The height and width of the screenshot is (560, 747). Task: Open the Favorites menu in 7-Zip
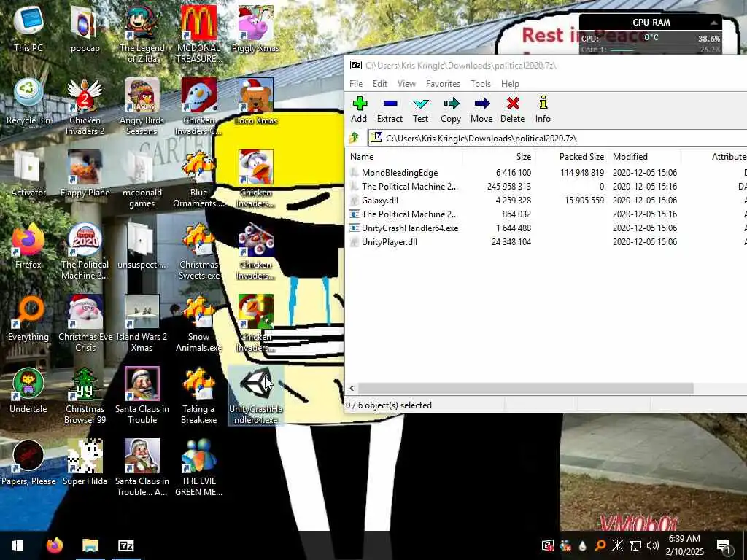click(x=443, y=84)
